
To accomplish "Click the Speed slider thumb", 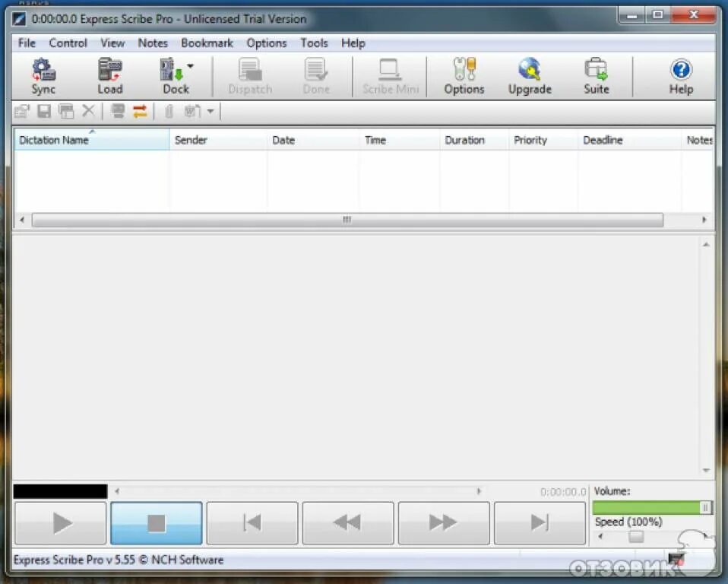I will click(636, 537).
